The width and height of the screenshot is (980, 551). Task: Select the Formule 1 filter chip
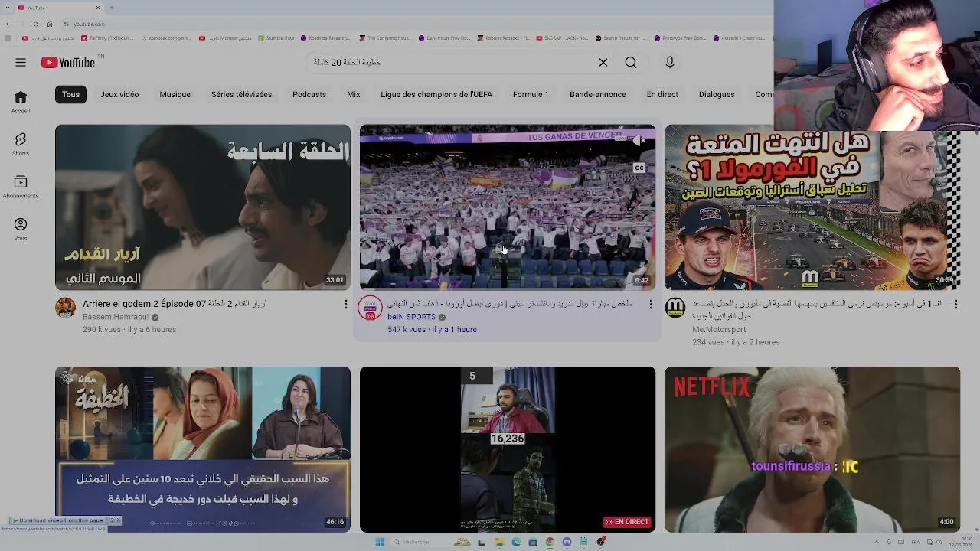click(x=531, y=94)
